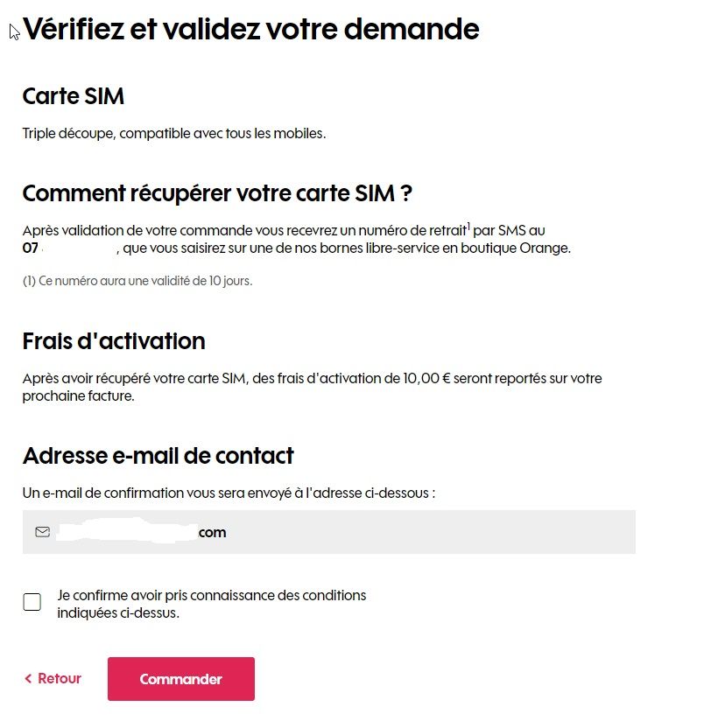This screenshot has width=718, height=728.
Task: Click the footnote about 10 jours validity
Action: pyautogui.click(x=137, y=282)
